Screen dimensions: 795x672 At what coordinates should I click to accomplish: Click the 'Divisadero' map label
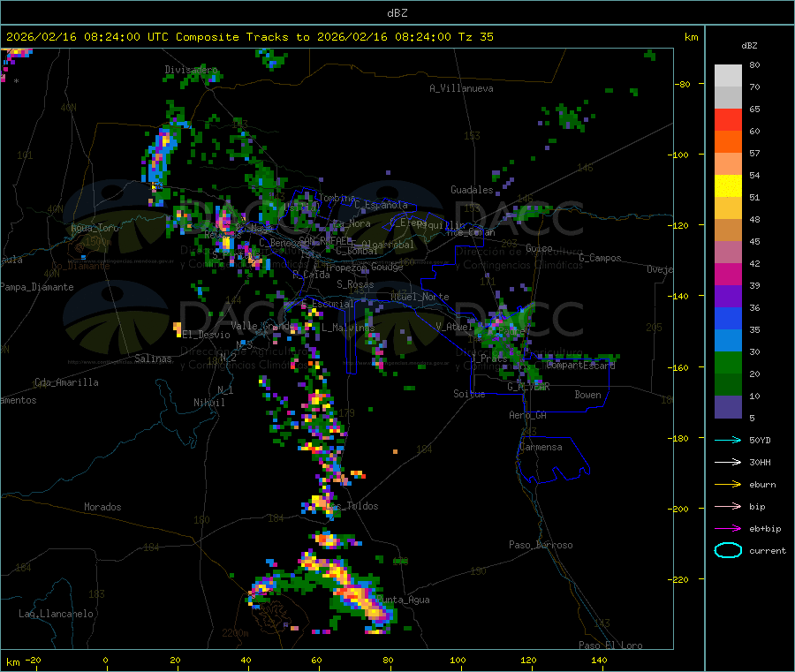[x=191, y=70]
